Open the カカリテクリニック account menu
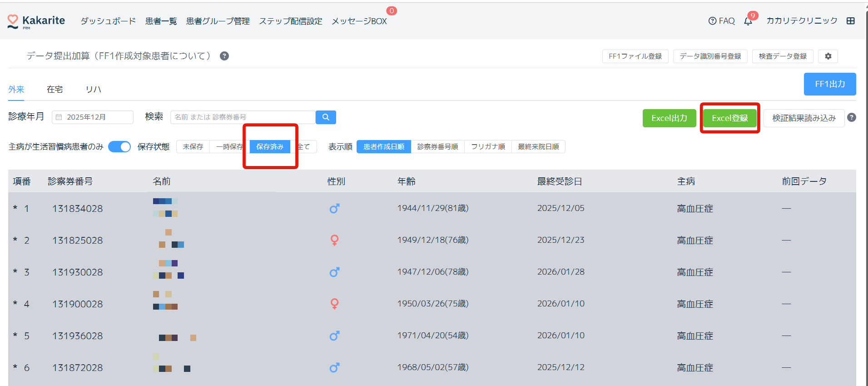Screen dimensions: 868x386 coord(802,21)
